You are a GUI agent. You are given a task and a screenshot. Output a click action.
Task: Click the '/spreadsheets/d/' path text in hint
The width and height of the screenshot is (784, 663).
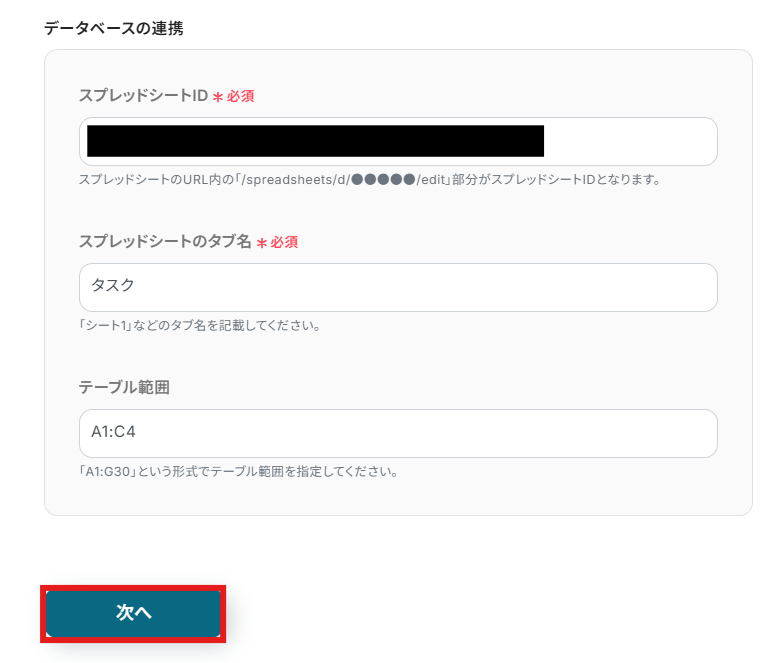302,180
